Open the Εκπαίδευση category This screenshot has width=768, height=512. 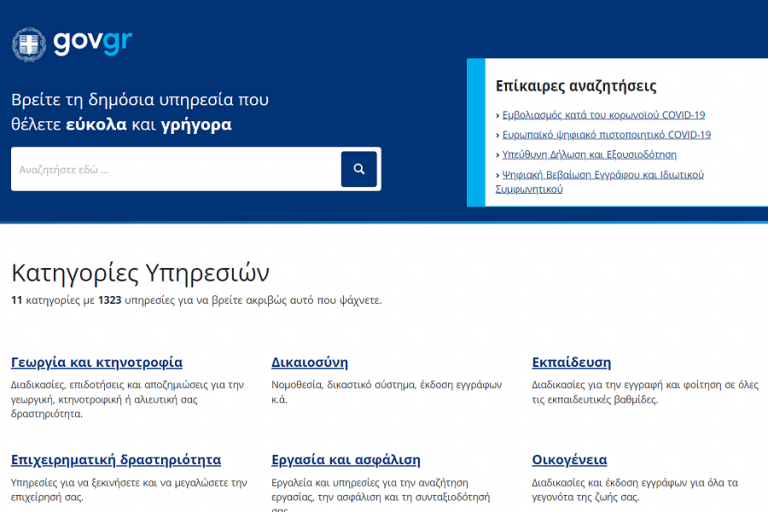coord(572,363)
